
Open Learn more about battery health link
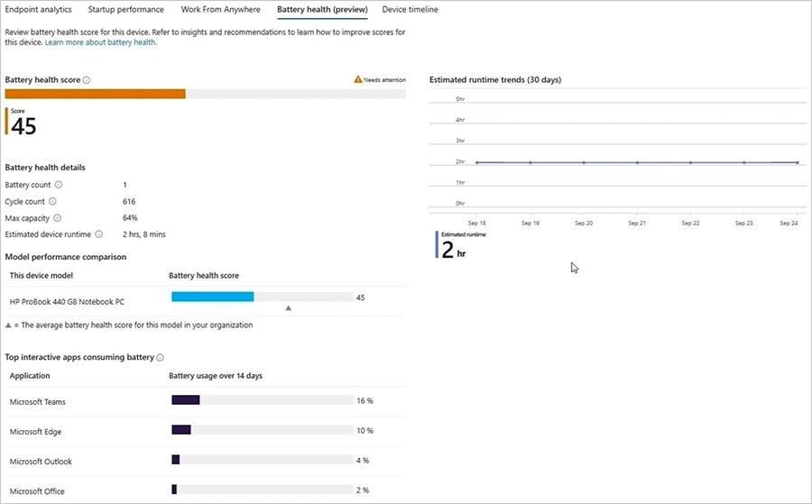click(100, 42)
